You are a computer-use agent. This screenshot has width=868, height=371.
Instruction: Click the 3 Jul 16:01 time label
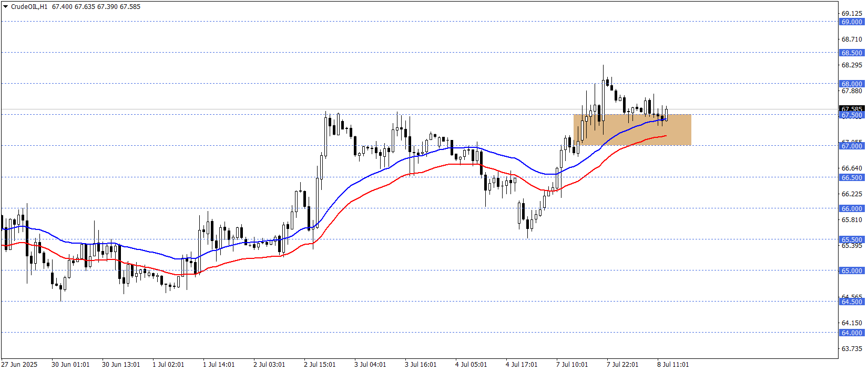pos(421,364)
